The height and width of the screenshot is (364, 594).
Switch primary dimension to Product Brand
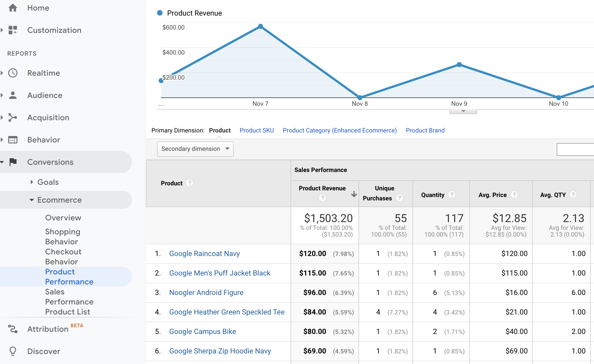pos(425,130)
